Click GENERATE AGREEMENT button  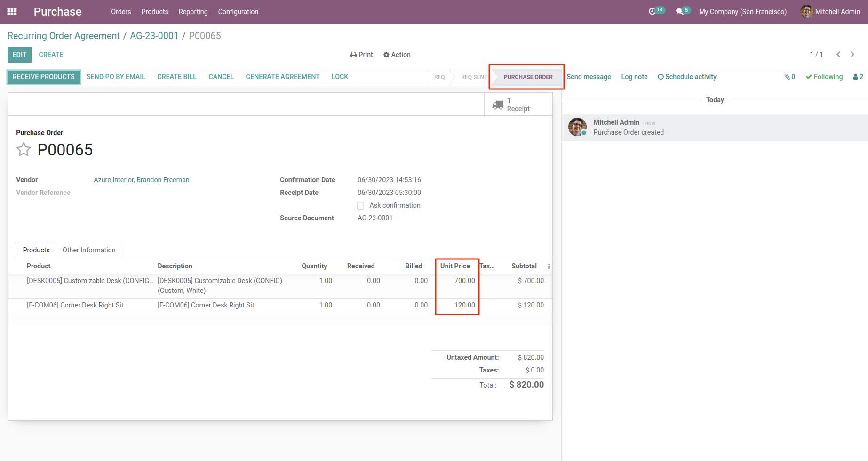point(283,77)
